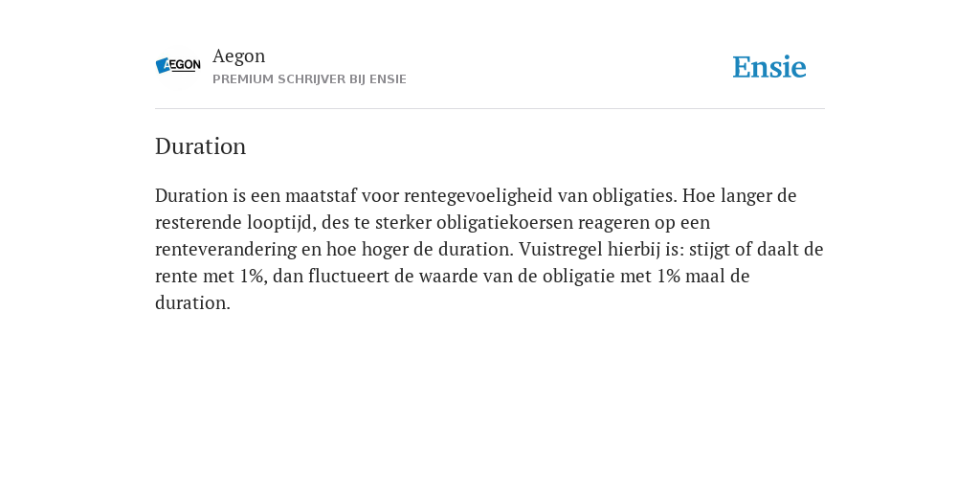Open the Ensie logo
980x490 pixels.
tap(769, 67)
